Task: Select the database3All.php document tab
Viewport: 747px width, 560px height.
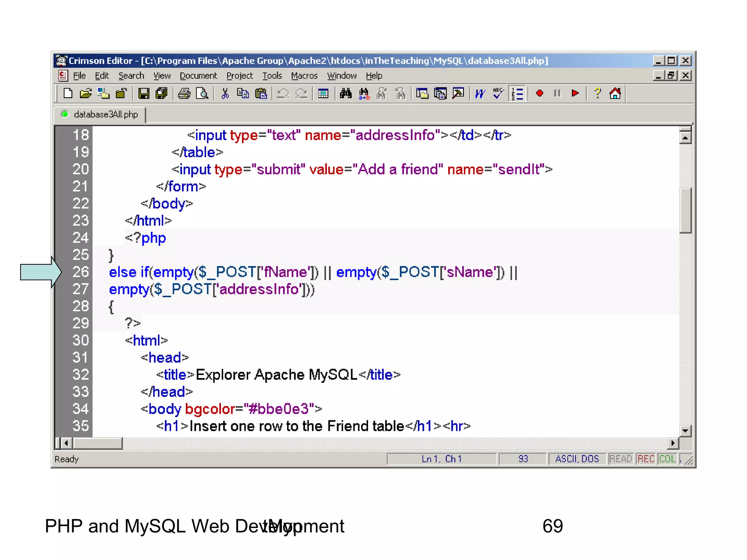Action: click(100, 114)
